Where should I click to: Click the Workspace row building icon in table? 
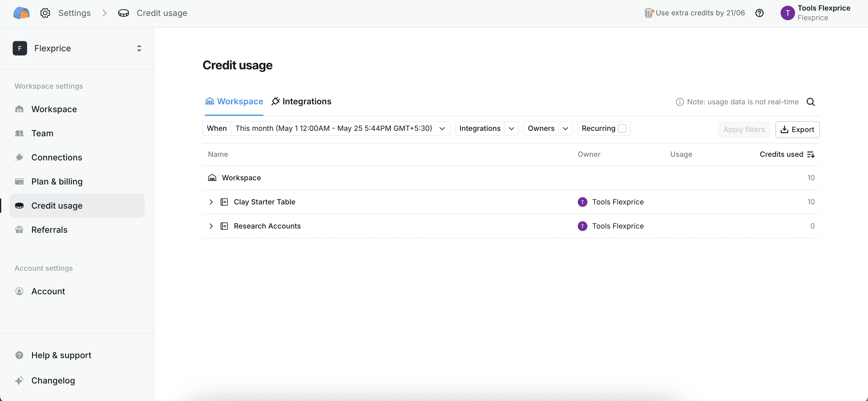point(212,178)
